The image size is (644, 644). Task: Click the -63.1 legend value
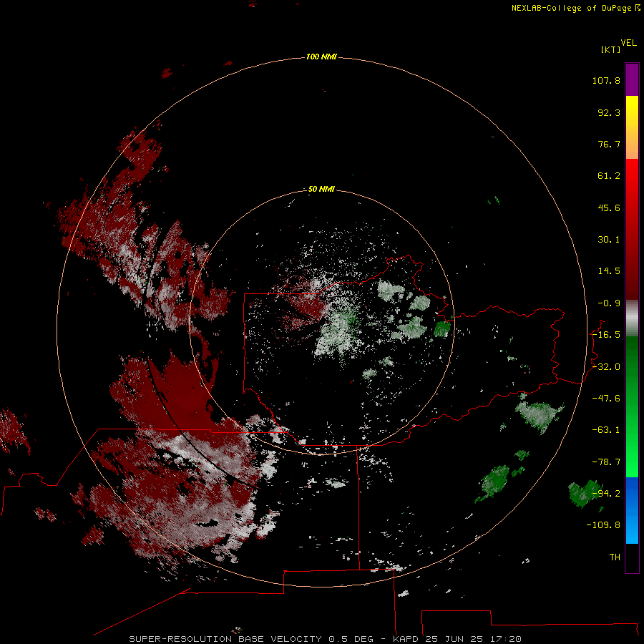click(606, 430)
